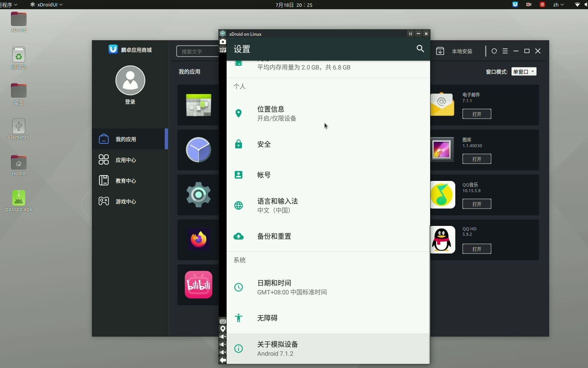Open the hamburger menu in app store header
588x368 pixels.
click(x=505, y=51)
